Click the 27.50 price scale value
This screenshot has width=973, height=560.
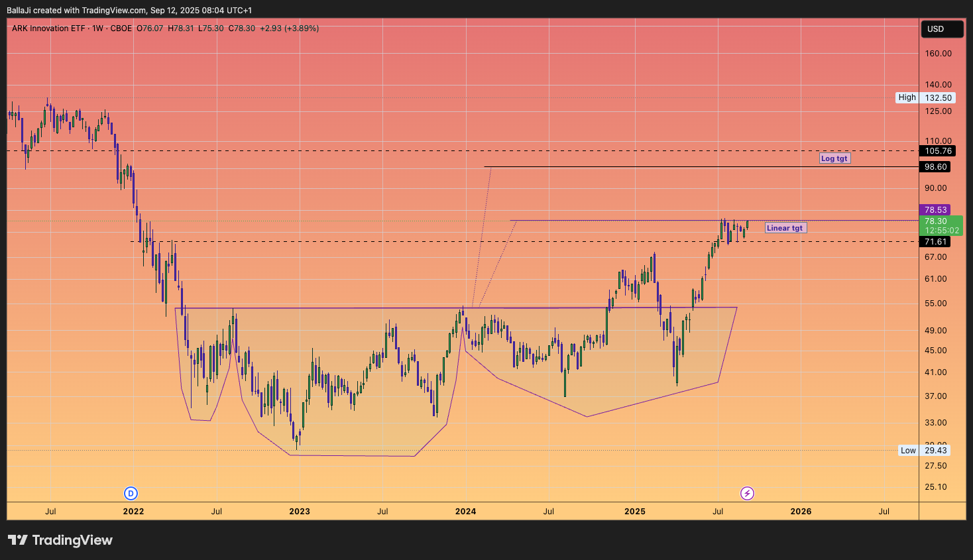935,466
